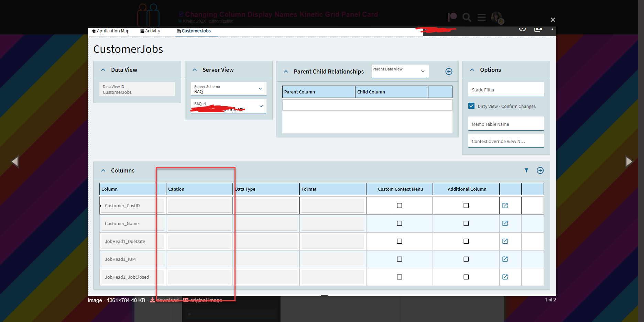Click Caption field for JobHead1_IUM row
644x322 pixels.
[199, 259]
